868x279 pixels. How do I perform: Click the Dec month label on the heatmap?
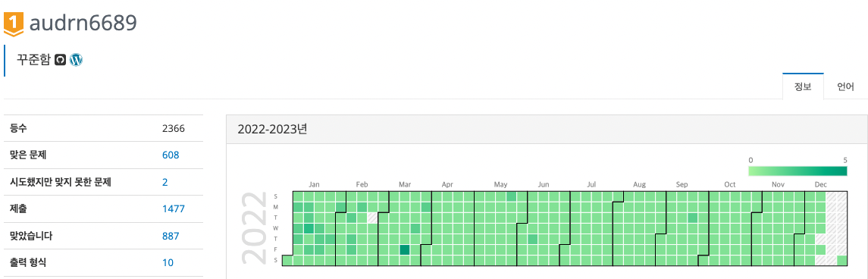pyautogui.click(x=821, y=184)
